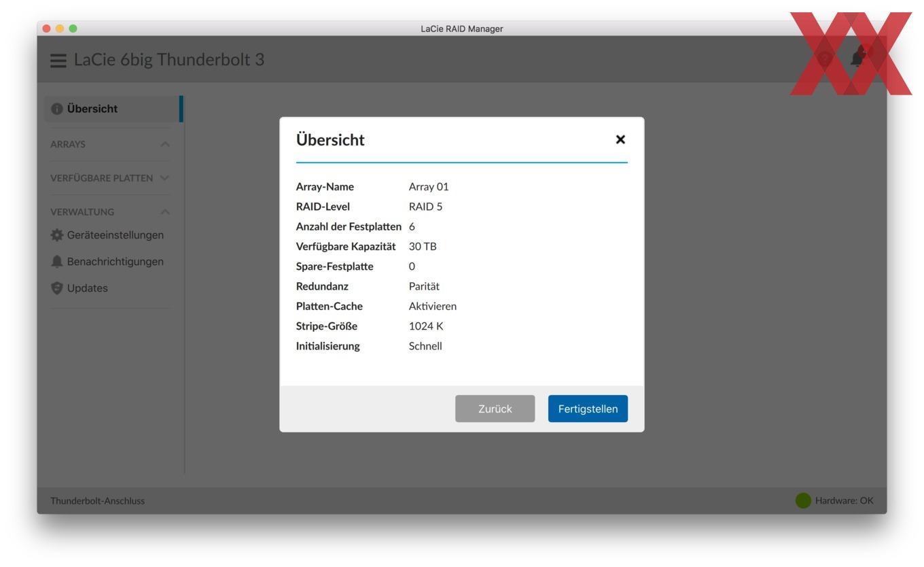This screenshot has width=924, height=567.
Task: Collapse the ARRAYS section chevron
Action: (x=165, y=145)
